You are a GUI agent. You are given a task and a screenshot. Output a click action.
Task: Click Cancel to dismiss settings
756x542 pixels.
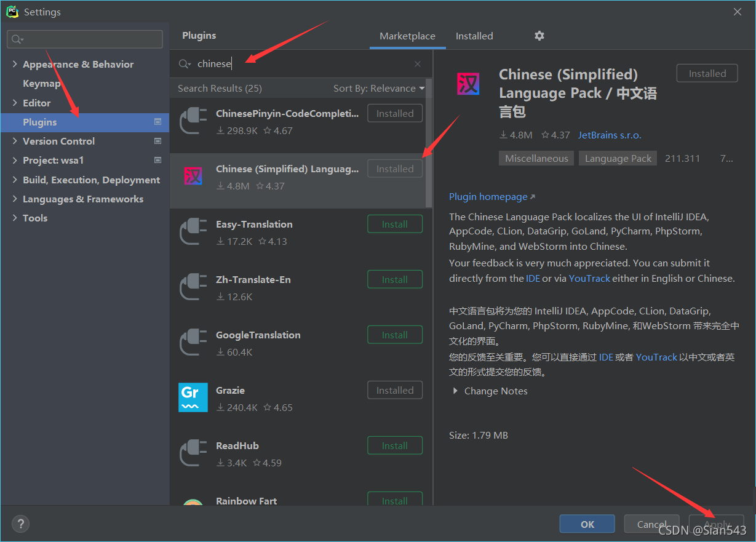pos(652,524)
